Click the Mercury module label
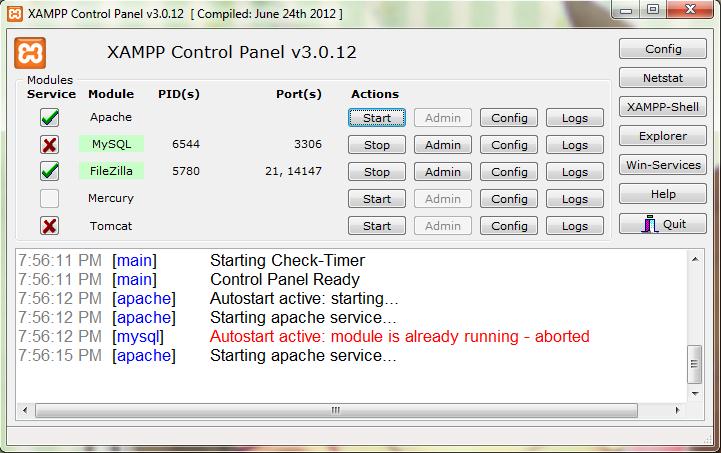Screen dimensions: 721x453 click(111, 198)
